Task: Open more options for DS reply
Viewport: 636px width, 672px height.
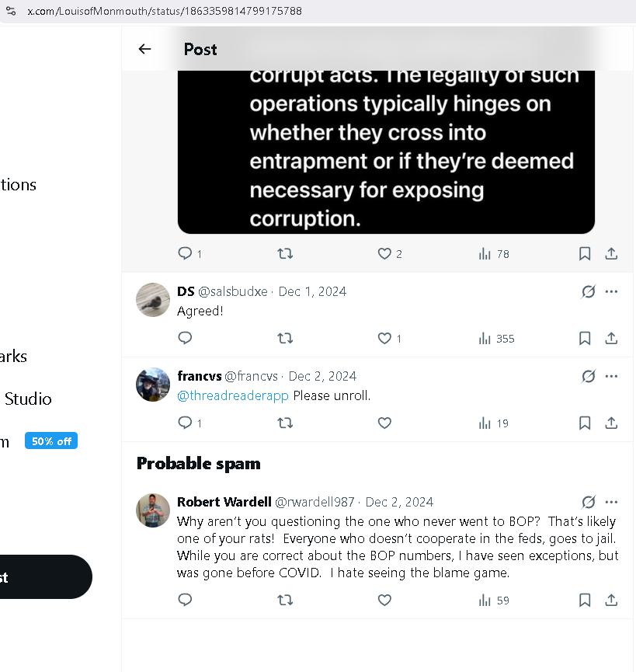Action: point(611,291)
